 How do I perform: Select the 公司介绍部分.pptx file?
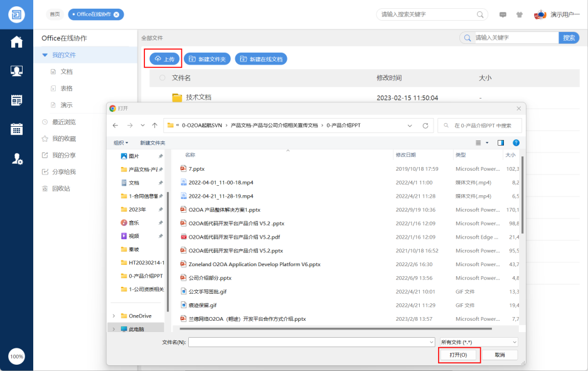tap(210, 278)
